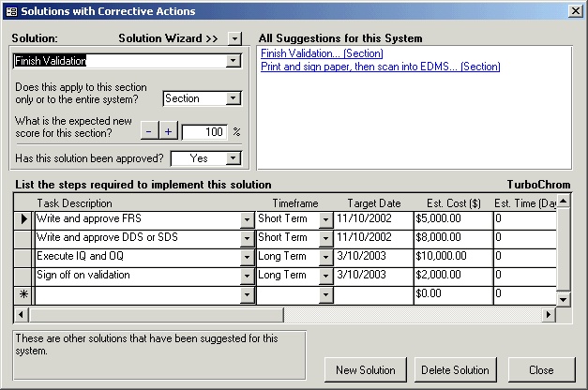Click the plus button to increase score
Image resolution: width=588 pixels, height=390 pixels.
coord(167,132)
